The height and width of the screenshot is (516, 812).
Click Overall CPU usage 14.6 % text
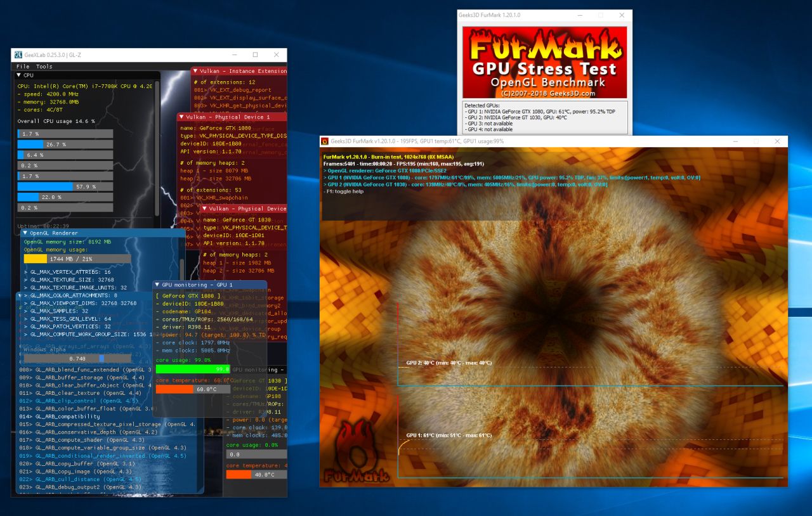point(56,121)
